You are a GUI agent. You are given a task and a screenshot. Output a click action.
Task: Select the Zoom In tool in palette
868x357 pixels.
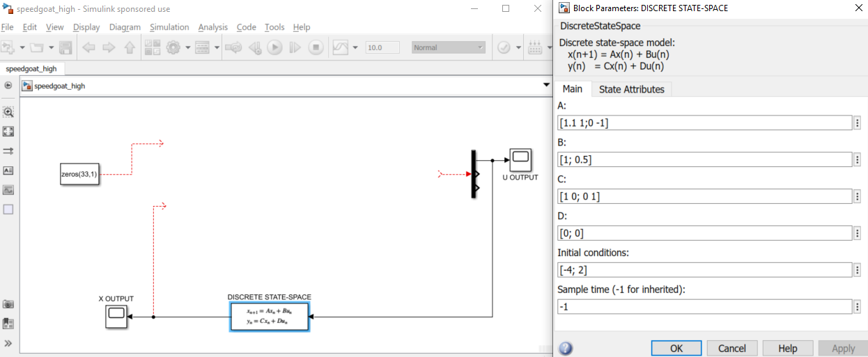pyautogui.click(x=8, y=112)
